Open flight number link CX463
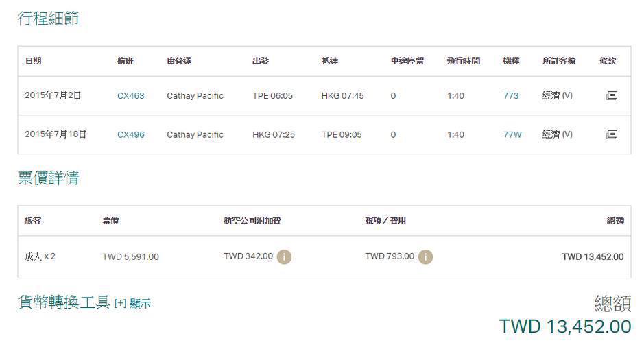Viewport: 644px width, 347px height. click(130, 96)
